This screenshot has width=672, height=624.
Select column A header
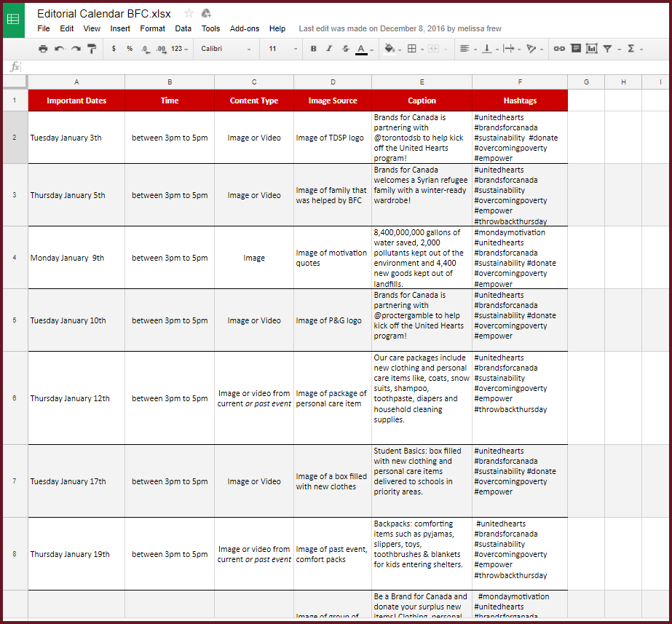tap(76, 82)
